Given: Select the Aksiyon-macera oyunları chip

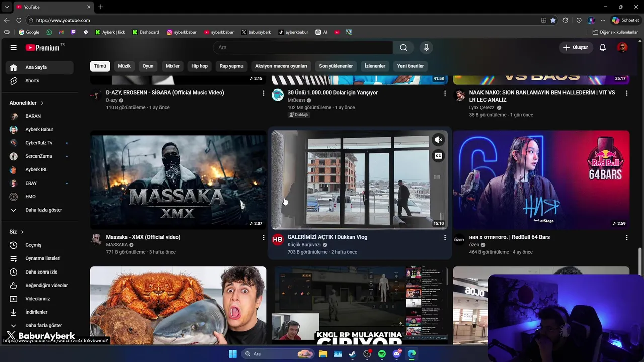Looking at the screenshot, I should pyautogui.click(x=281, y=66).
